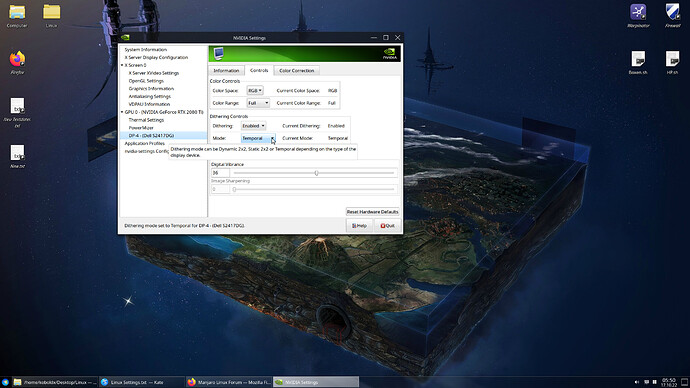Switch to the Linux Settings.txt Kate task

tap(141, 382)
